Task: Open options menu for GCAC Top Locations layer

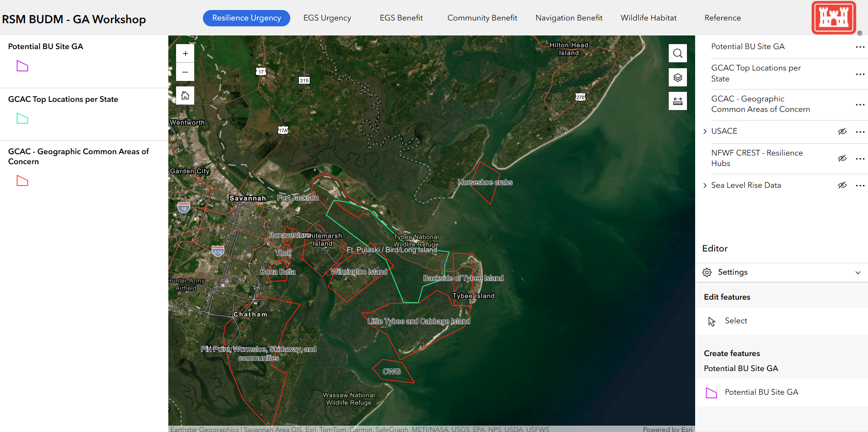Action: tap(859, 74)
